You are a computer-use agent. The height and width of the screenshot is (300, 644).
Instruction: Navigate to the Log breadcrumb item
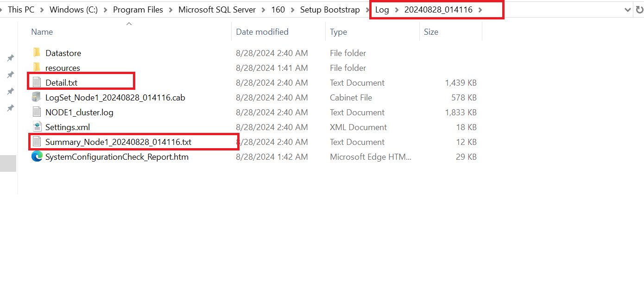(x=382, y=9)
